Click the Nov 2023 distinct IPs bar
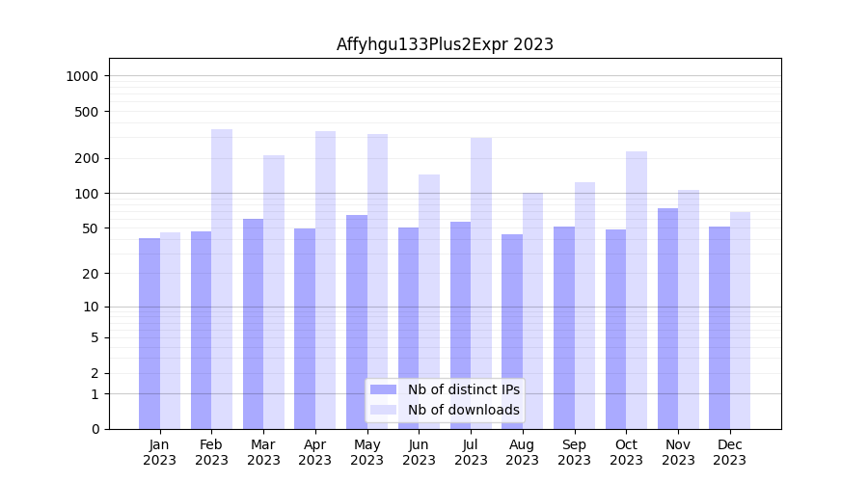This screenshot has width=868, height=482. [667, 318]
